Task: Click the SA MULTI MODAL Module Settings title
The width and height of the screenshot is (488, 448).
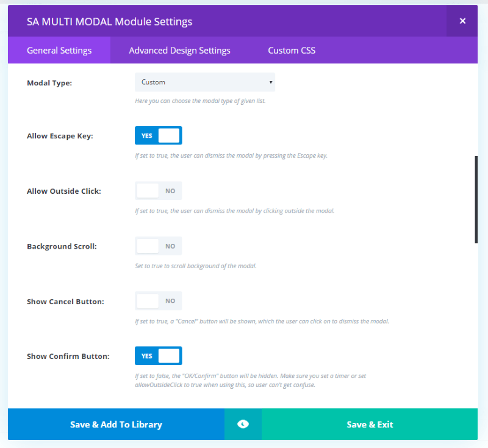Action: tap(110, 21)
